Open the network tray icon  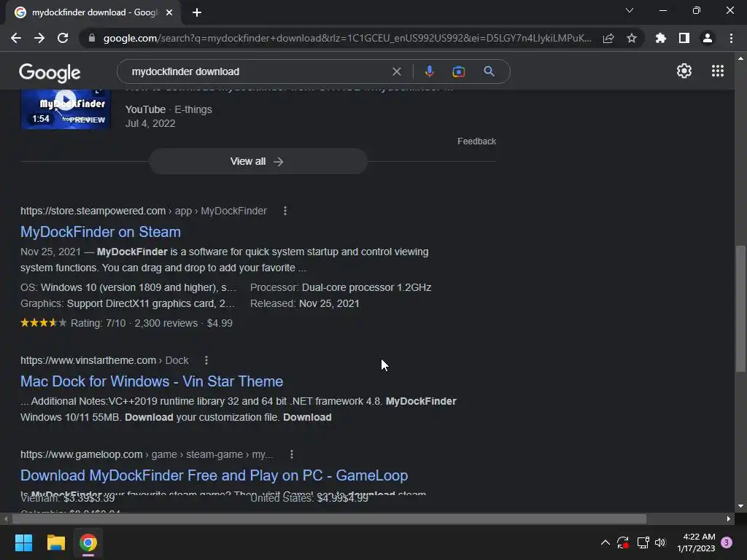coord(643,542)
